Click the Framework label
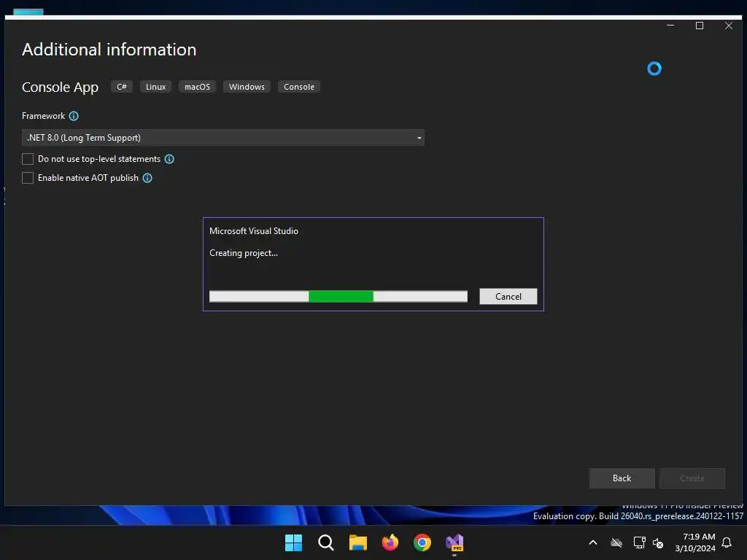The height and width of the screenshot is (560, 747). (43, 116)
